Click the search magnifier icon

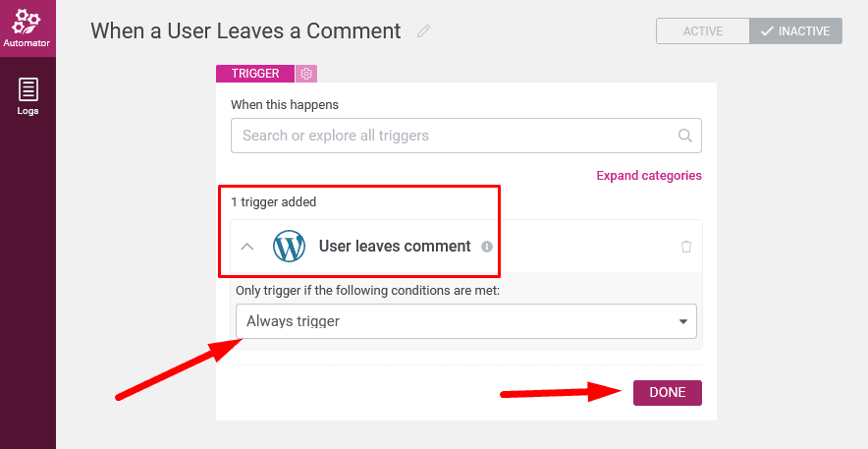(x=684, y=136)
